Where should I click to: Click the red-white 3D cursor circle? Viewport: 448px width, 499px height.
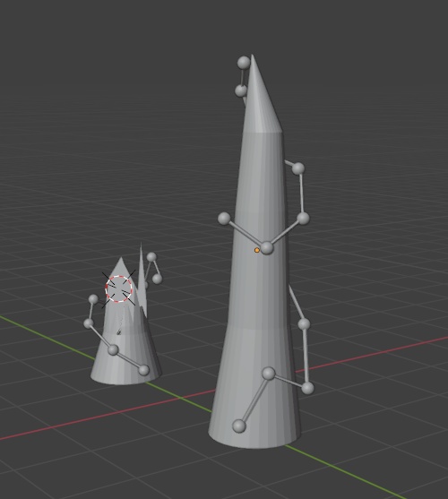tap(119, 288)
